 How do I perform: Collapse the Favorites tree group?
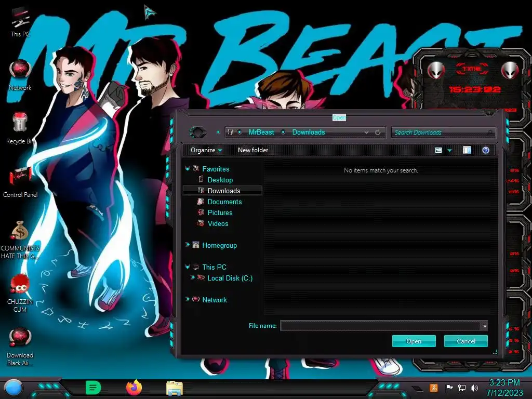[x=187, y=169]
